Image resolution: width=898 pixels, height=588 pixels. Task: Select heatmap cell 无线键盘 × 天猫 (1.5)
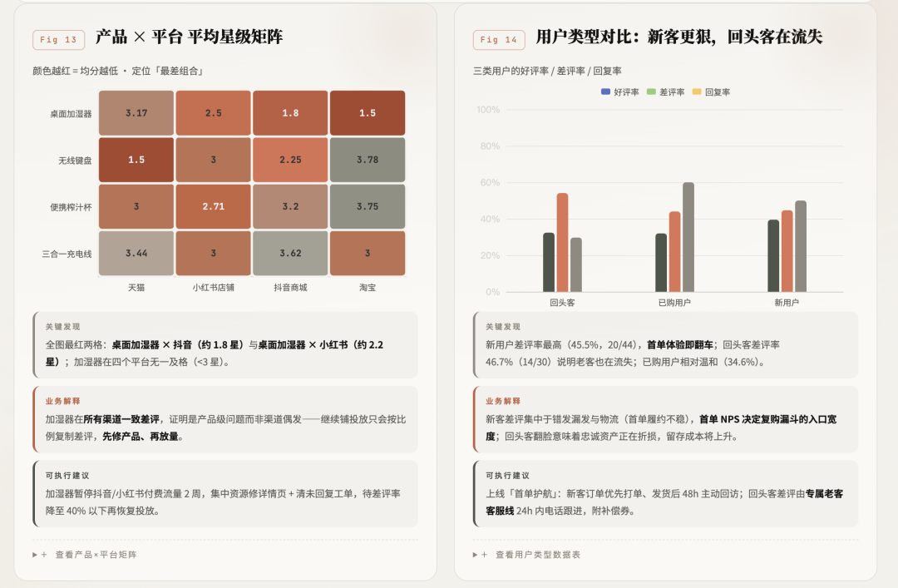136,160
